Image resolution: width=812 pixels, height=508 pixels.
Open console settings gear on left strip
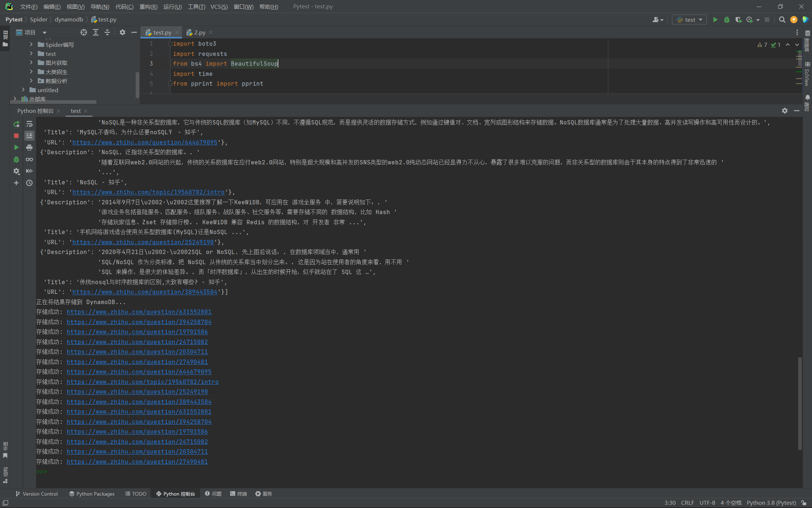pos(16,171)
